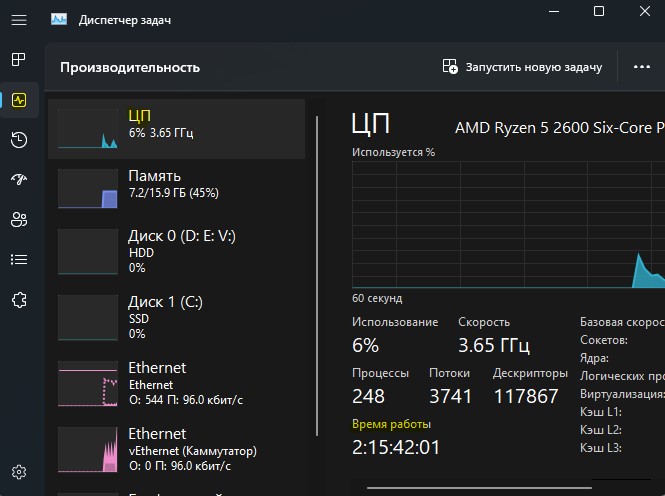Viewport: 665px width, 496px height.
Task: Click the Скорость 3.65 ГГц value
Action: [494, 345]
